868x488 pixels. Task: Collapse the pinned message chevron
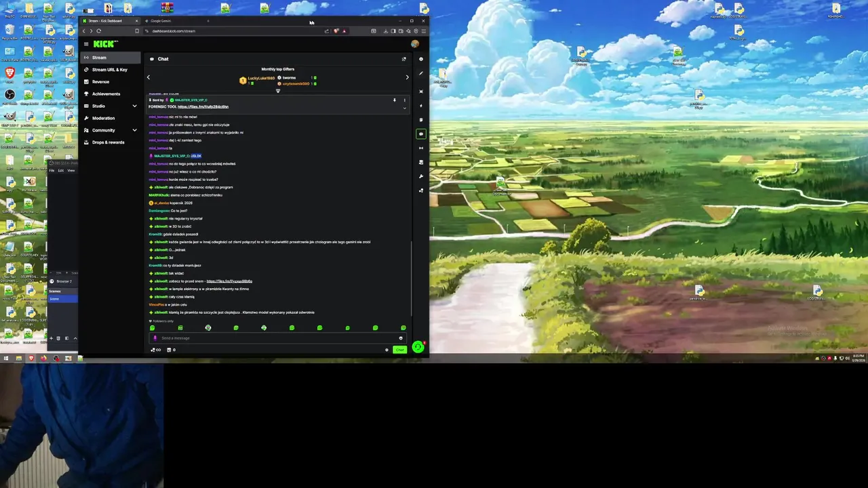click(405, 108)
